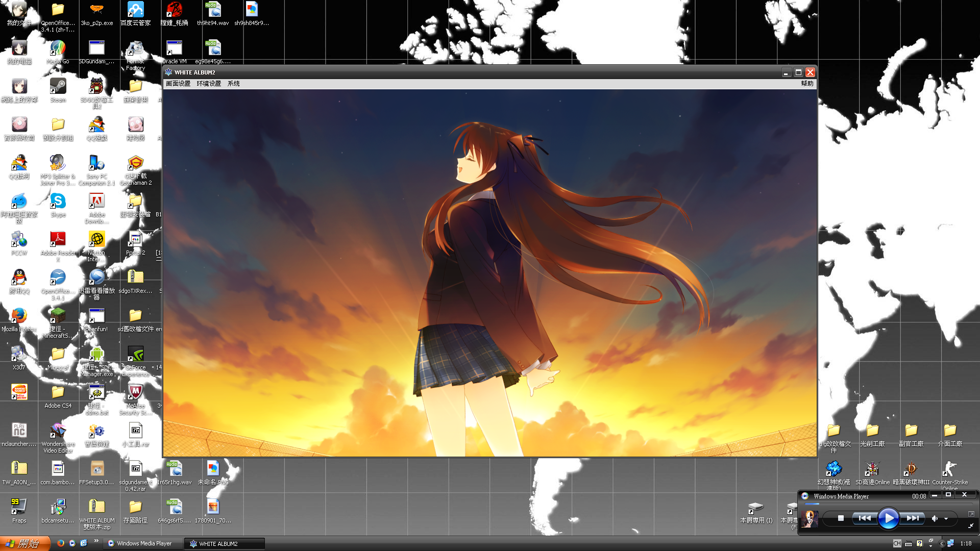Toggle the CH language indicator in the tray
This screenshot has height=551, width=980.
click(898, 544)
